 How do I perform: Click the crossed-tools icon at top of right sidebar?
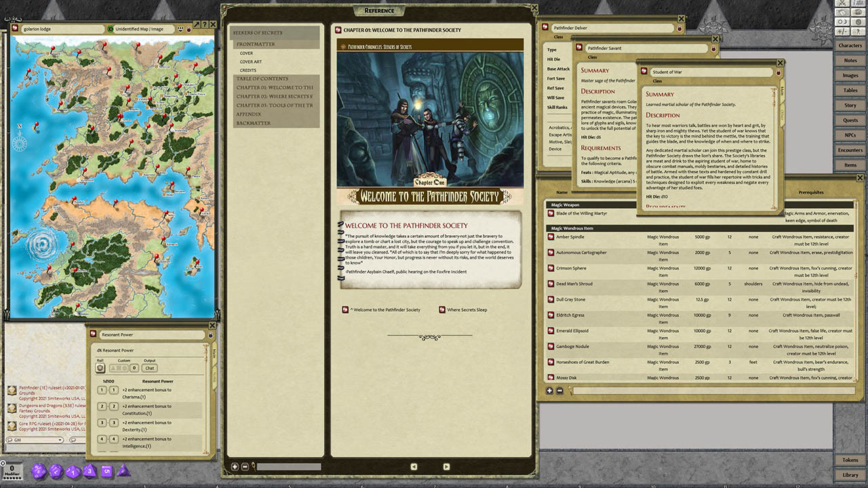844,3
